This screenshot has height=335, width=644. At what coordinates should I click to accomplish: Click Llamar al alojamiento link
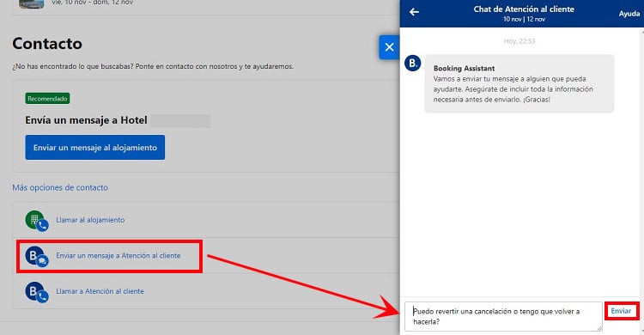90,220
